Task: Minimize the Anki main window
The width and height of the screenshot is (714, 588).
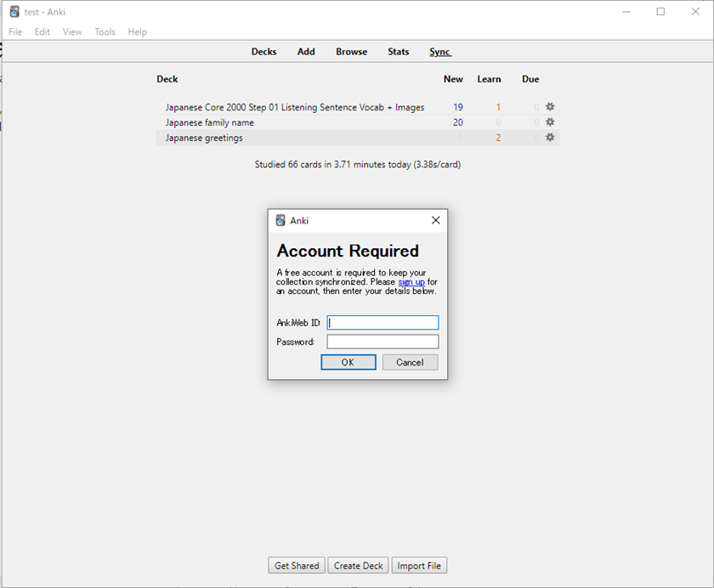Action: coord(626,12)
